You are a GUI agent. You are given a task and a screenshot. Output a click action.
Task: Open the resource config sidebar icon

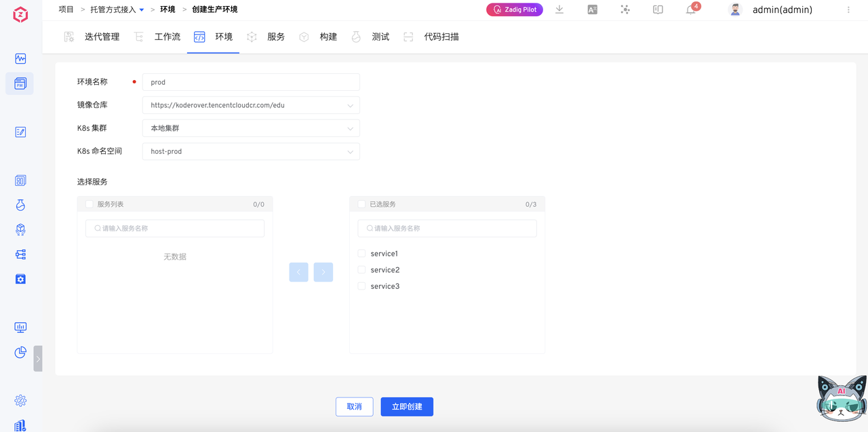(x=20, y=279)
